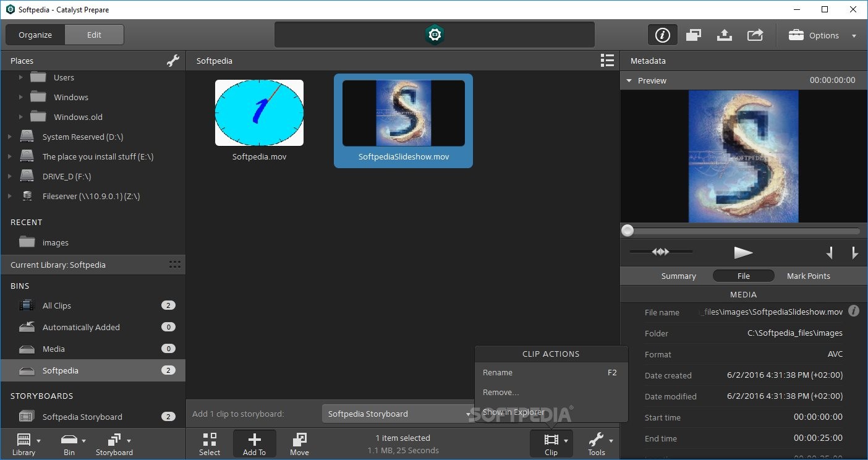Click the Format value AVC
The width and height of the screenshot is (868, 460).
click(835, 354)
